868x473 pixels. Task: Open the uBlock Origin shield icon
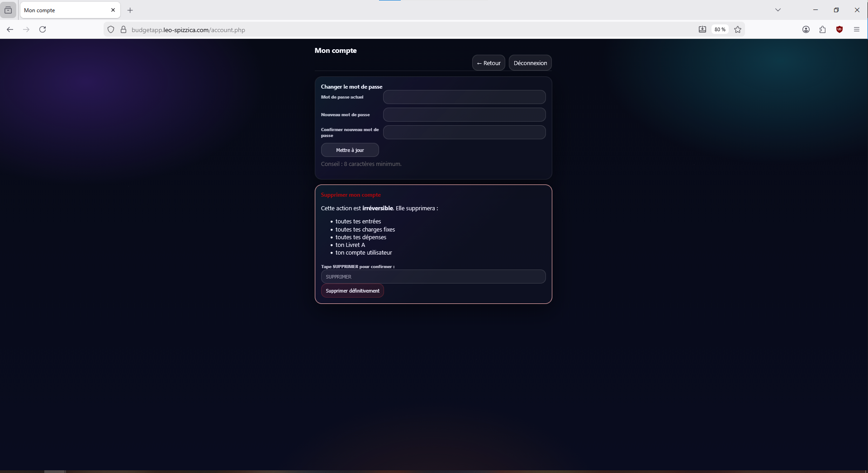[840, 29]
